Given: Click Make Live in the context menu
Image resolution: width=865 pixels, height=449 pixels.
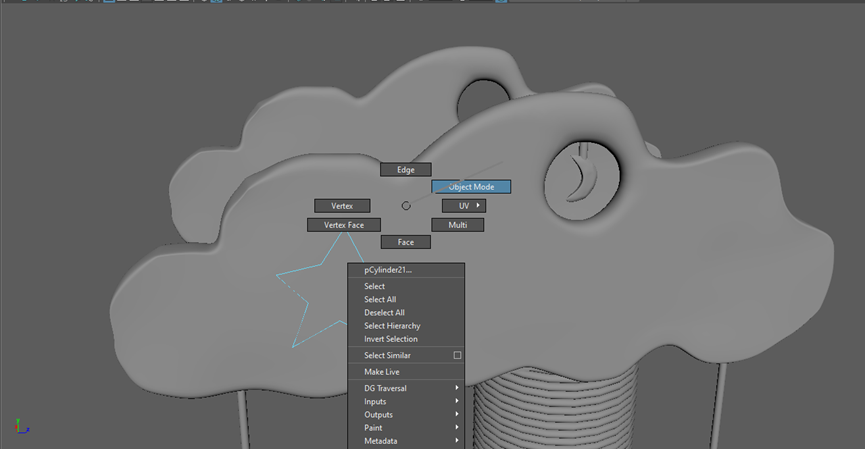Looking at the screenshot, I should pyautogui.click(x=406, y=372).
